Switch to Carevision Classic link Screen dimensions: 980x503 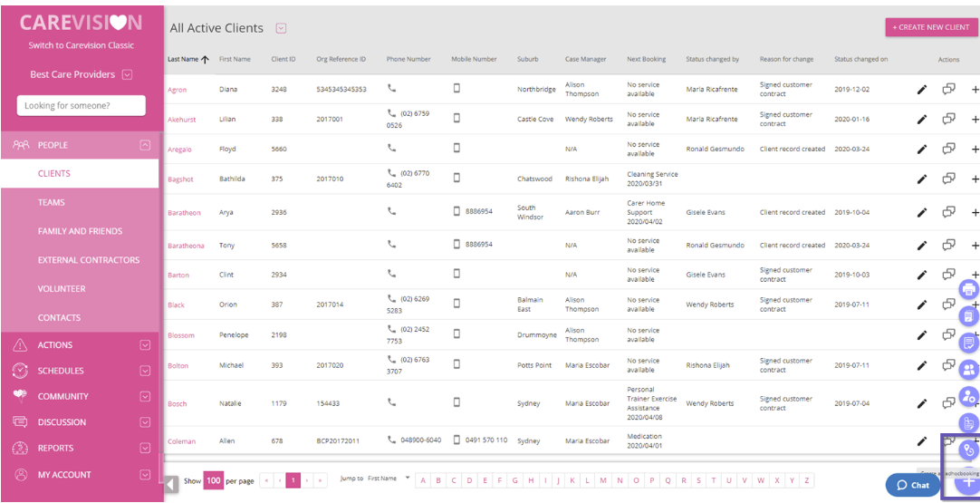82,45
